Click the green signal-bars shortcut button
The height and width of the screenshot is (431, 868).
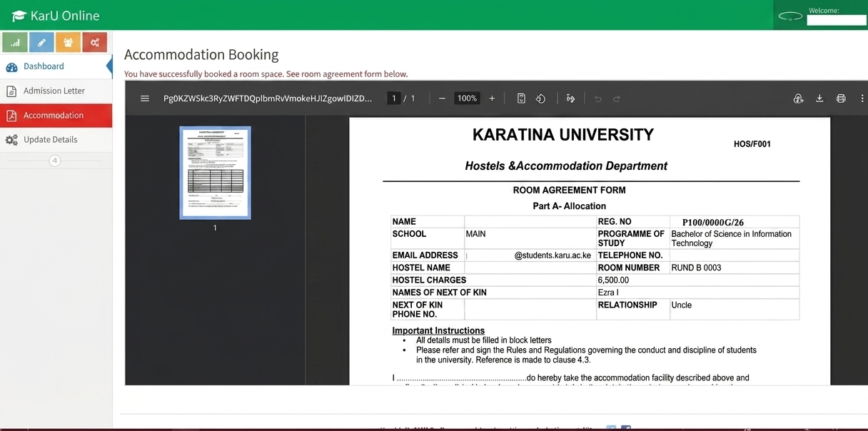[x=15, y=43]
